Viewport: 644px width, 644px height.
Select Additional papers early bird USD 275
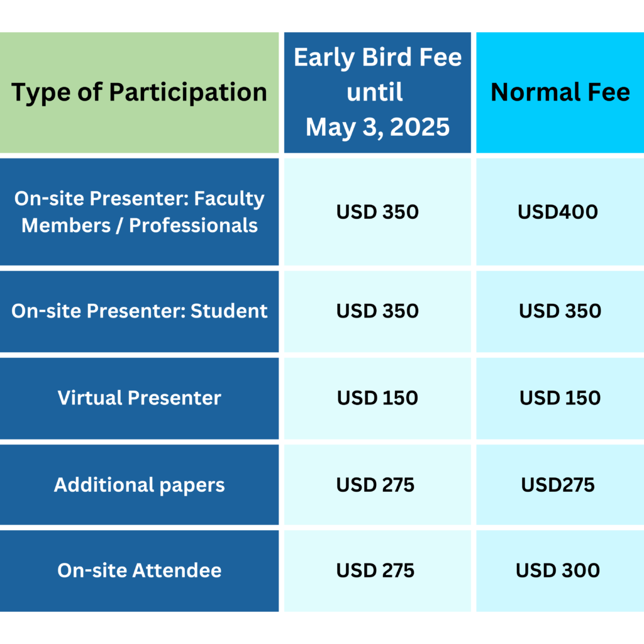tap(377, 485)
